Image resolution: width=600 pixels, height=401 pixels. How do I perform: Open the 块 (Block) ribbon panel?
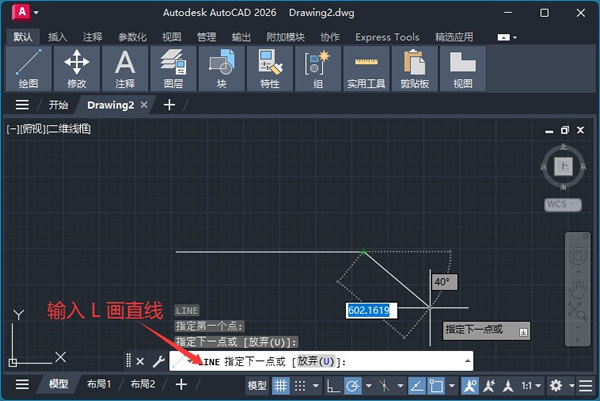221,68
